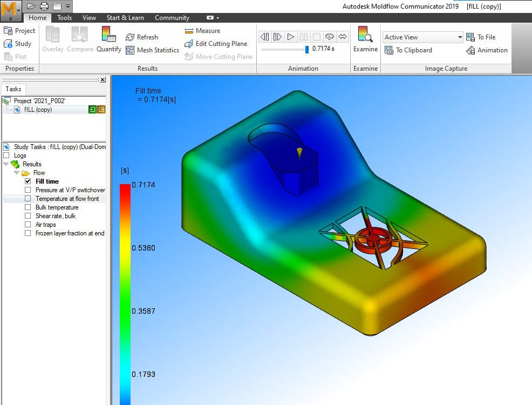532x405 pixels.
Task: Activate the Examine result tool
Action: 365,39
